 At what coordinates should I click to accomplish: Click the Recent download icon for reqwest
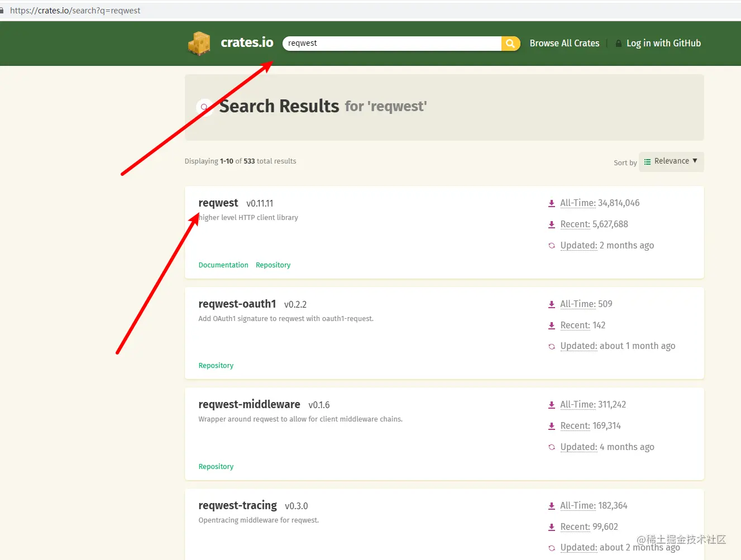point(552,224)
